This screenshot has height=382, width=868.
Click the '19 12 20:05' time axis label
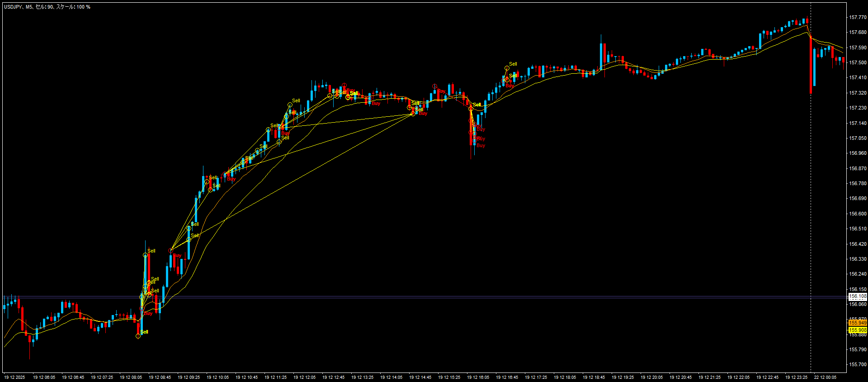click(651, 377)
